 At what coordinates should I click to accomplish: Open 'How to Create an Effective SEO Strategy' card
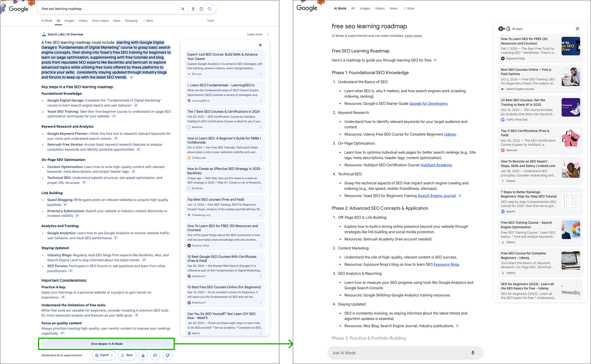point(225,178)
